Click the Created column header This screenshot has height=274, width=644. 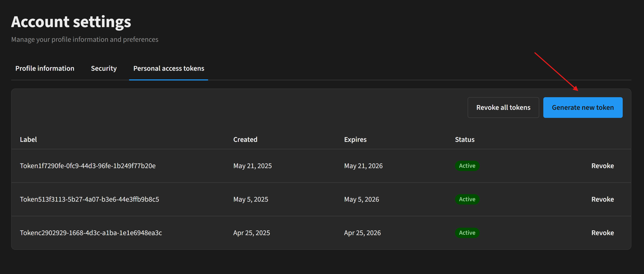pos(245,140)
